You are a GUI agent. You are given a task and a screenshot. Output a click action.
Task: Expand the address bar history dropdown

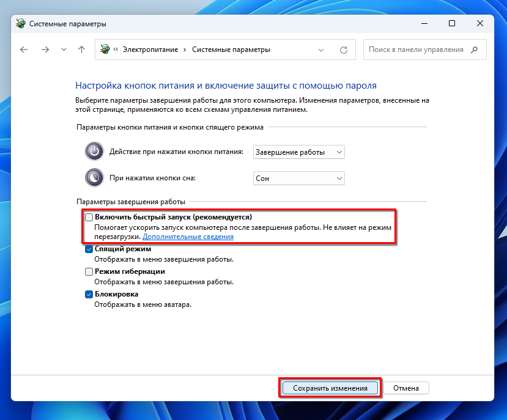click(x=322, y=50)
